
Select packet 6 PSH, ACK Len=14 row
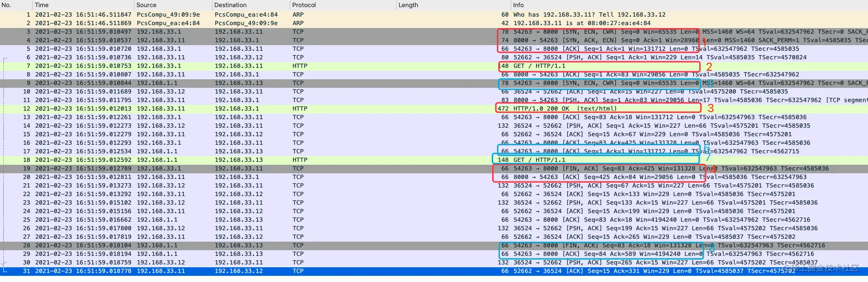pyautogui.click(x=434, y=57)
